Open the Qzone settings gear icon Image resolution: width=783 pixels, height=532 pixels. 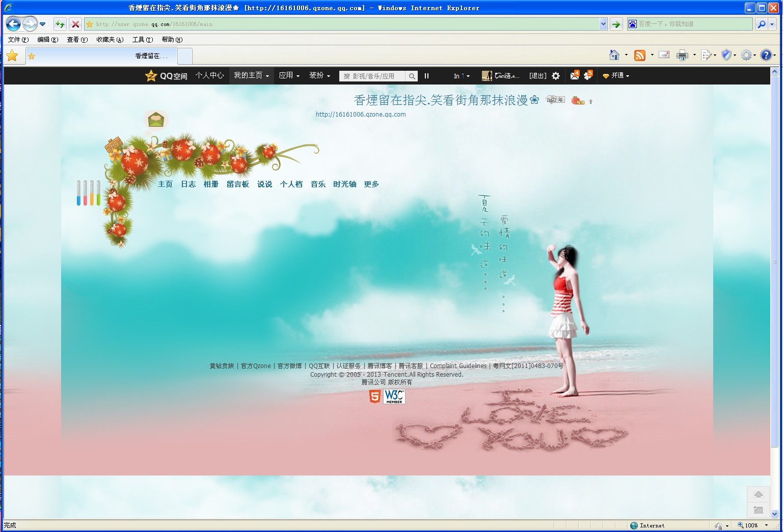tap(556, 76)
